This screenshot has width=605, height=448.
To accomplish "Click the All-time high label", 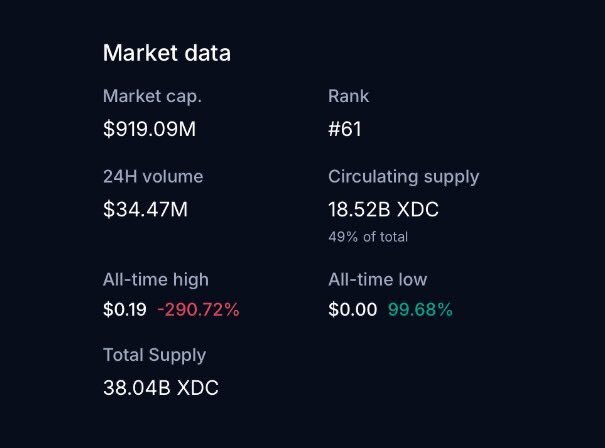I will coord(156,280).
